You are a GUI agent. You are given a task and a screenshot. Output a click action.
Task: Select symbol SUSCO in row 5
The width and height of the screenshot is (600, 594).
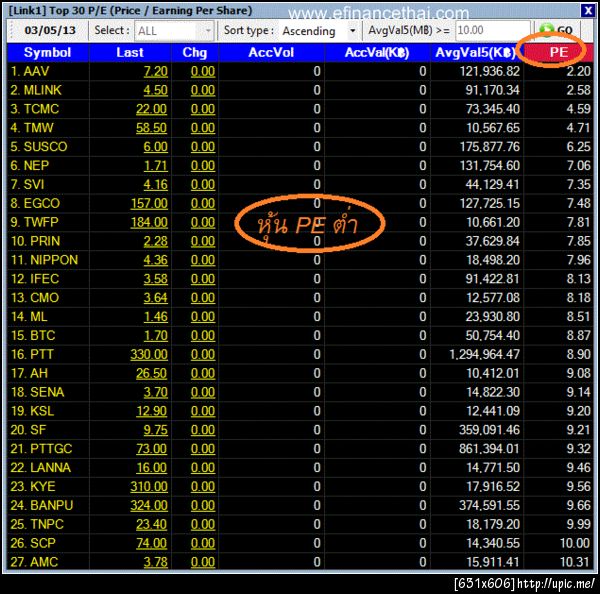click(x=46, y=147)
